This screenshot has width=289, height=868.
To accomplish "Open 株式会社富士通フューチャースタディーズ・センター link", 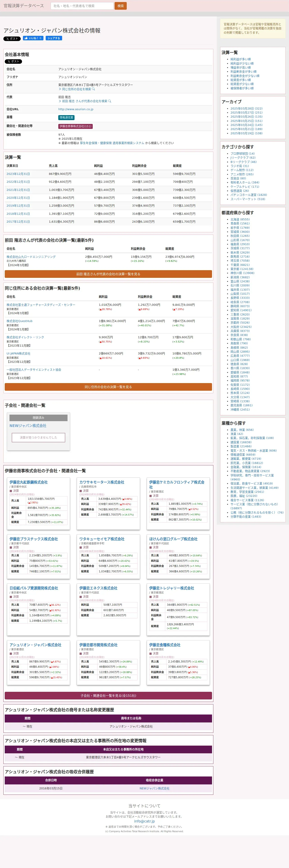I will (41, 305).
